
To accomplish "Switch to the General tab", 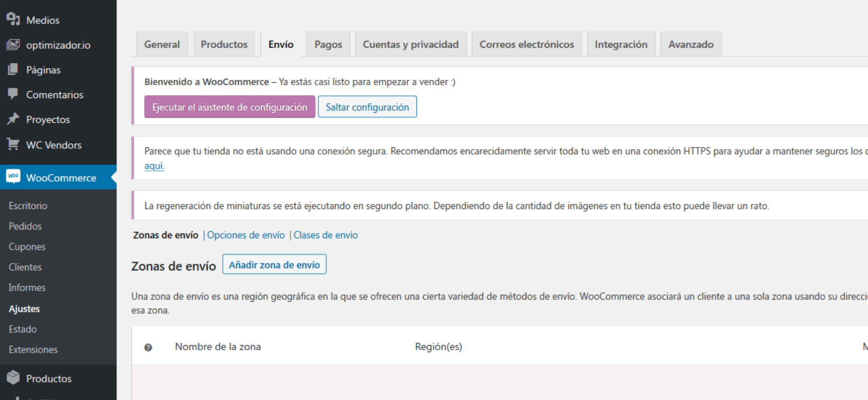I will tap(162, 44).
